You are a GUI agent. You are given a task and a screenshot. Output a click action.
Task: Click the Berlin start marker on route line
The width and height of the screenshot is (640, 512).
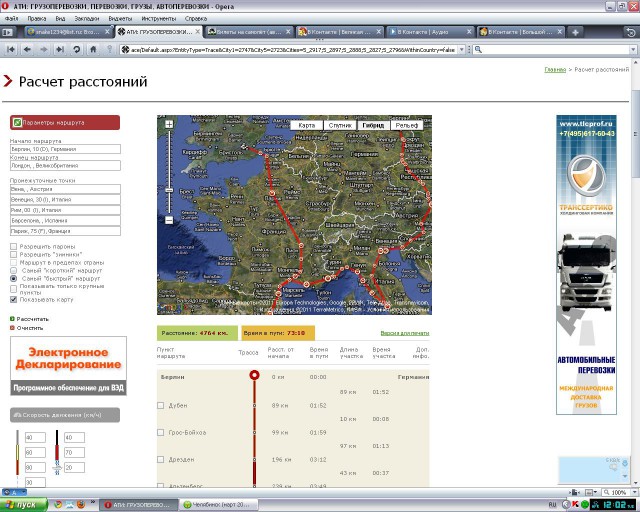tap(254, 375)
